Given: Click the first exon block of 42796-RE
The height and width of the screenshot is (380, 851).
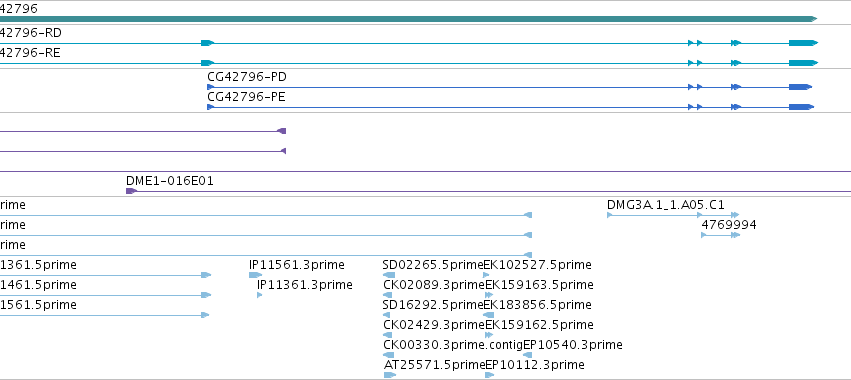Looking at the screenshot, I should coord(208,63).
